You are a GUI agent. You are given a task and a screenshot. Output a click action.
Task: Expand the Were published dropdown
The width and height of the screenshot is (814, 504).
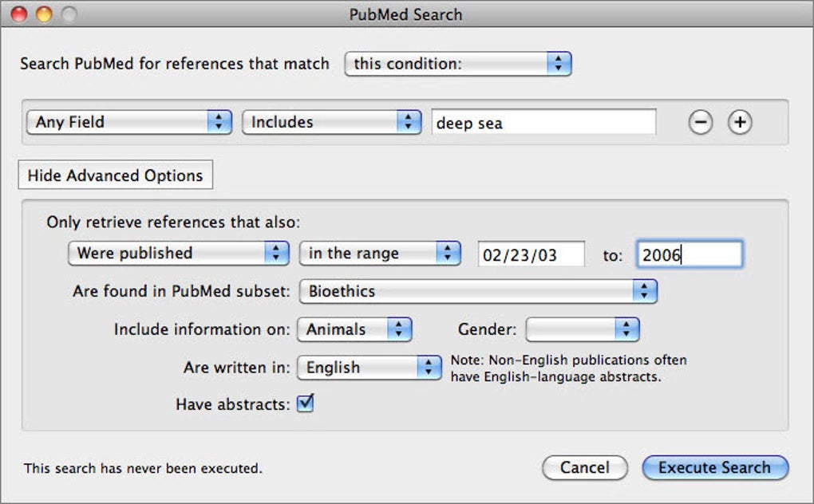178,253
